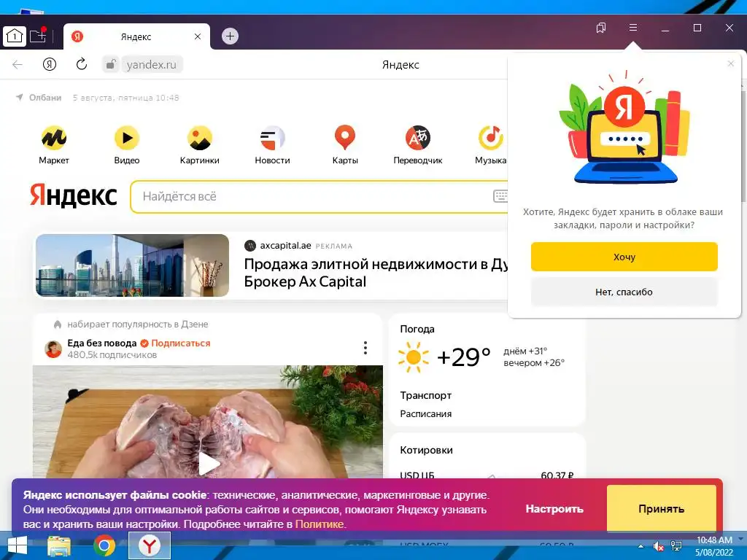Go back with the arrow button
This screenshot has width=747, height=560.
(x=18, y=65)
